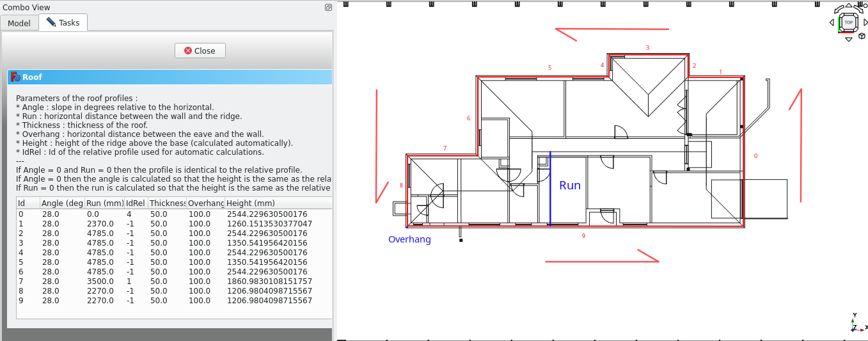Rotate view with cube's left arrow
Image resolution: width=868 pixels, height=341 pixels.
point(832,23)
